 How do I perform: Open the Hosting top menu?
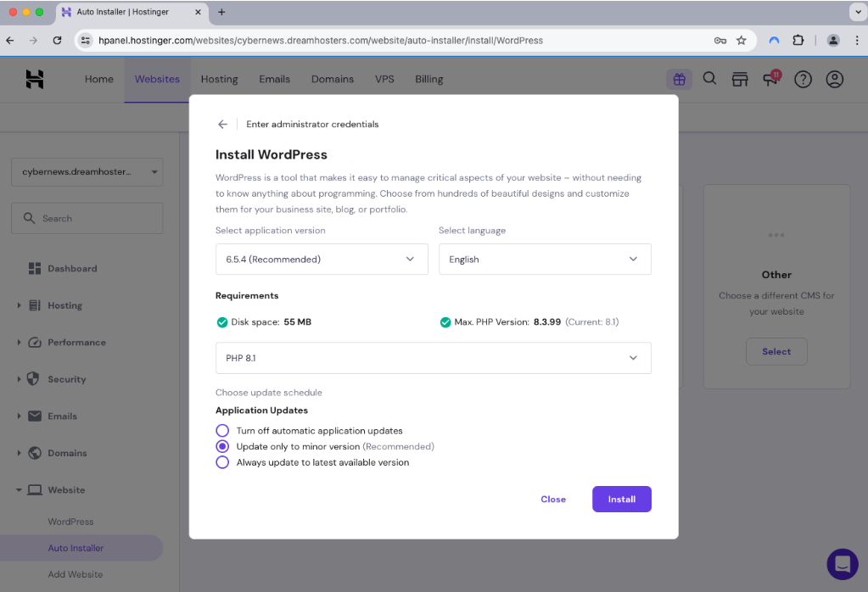[x=219, y=79]
